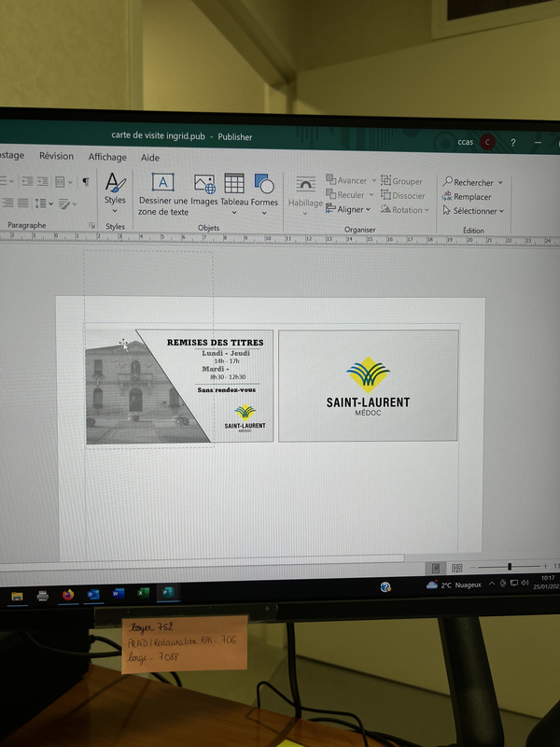The height and width of the screenshot is (747, 560).
Task: Open the Styles gallery
Action: pos(115,193)
